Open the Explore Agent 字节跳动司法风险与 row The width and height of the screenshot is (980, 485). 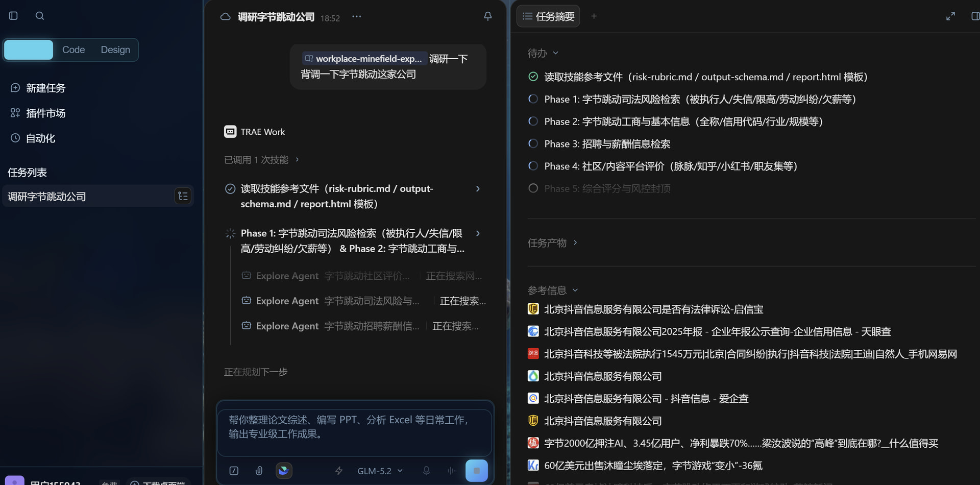[x=363, y=301]
